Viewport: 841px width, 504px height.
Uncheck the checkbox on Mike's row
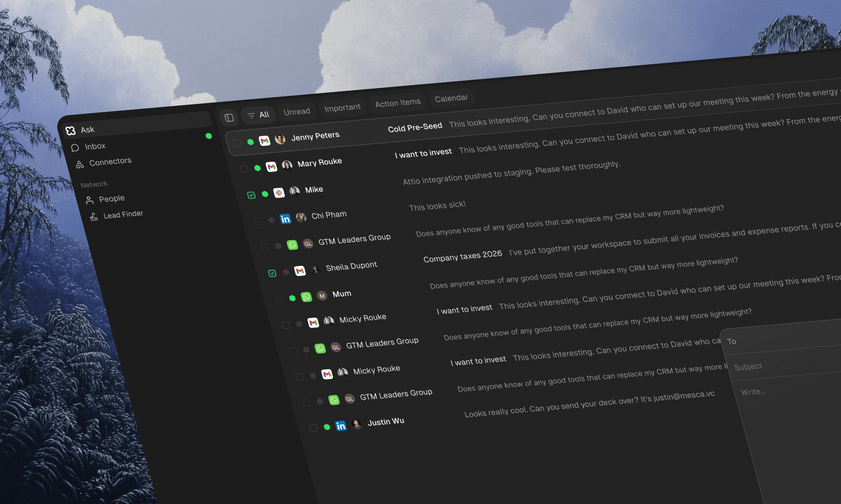(x=251, y=195)
